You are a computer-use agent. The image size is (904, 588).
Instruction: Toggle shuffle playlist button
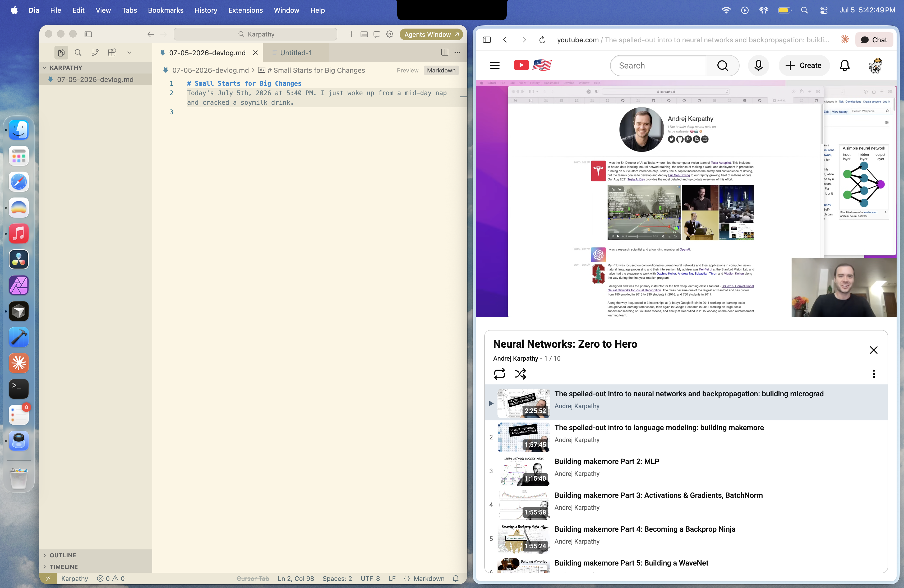(520, 374)
